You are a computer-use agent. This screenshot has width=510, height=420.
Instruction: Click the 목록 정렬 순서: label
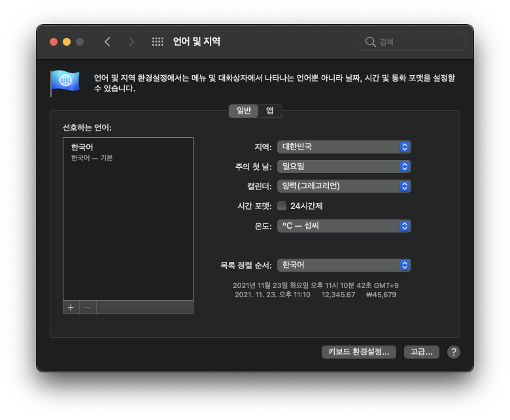tap(246, 265)
